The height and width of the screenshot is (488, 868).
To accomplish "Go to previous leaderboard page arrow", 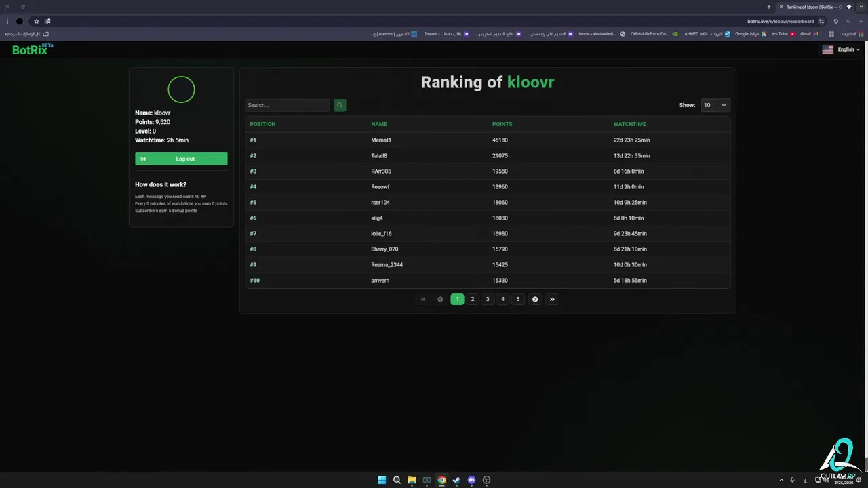I will [440, 299].
